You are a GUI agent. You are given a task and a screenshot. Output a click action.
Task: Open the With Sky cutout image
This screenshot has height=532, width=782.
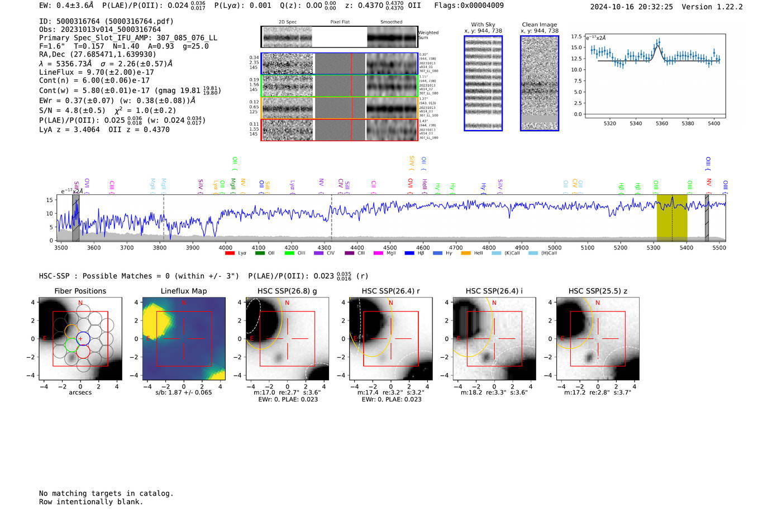coord(483,83)
